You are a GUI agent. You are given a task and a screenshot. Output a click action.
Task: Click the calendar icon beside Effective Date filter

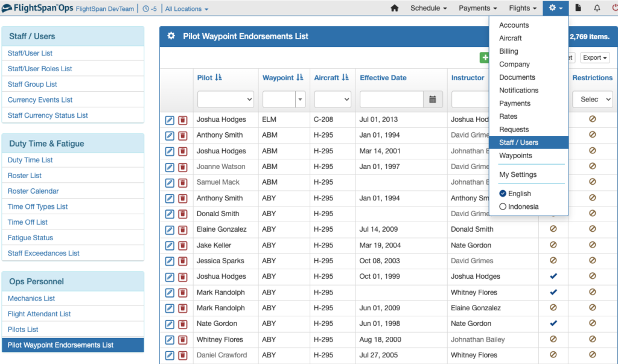[x=433, y=99]
